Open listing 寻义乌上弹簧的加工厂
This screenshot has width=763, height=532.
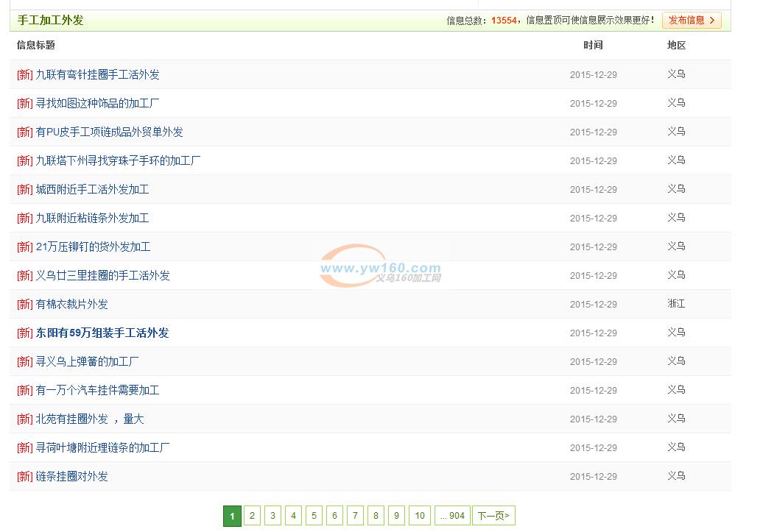point(87,361)
